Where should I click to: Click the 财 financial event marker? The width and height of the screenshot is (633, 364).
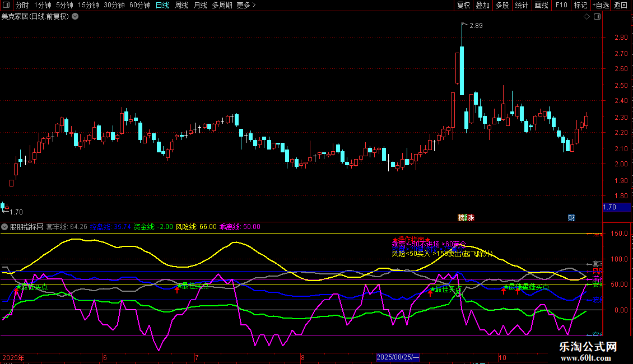click(571, 218)
